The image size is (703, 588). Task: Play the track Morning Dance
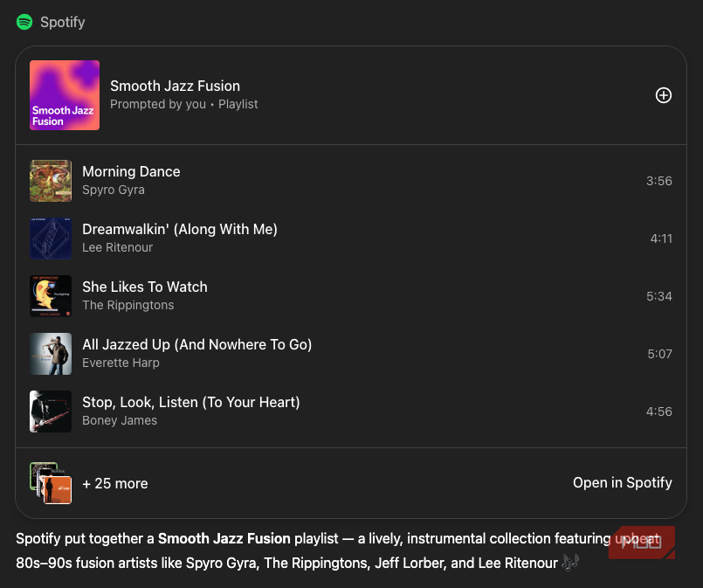[x=131, y=172]
